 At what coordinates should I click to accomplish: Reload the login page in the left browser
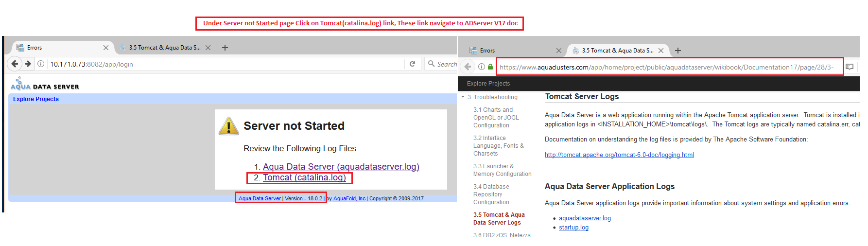coord(412,64)
